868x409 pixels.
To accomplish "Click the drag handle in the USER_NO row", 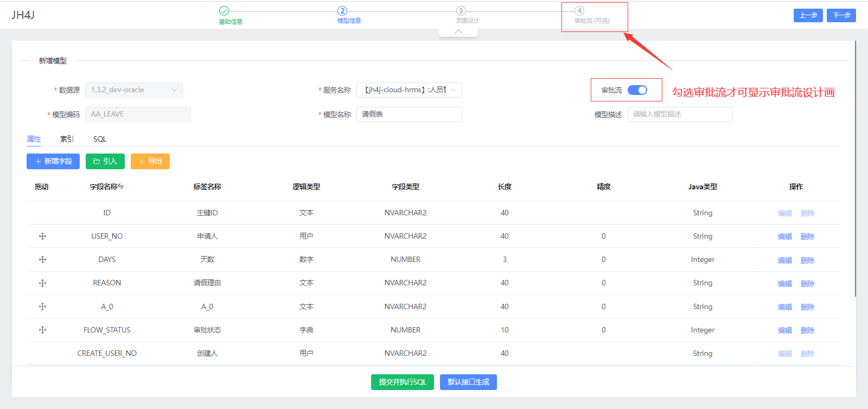I will click(42, 236).
